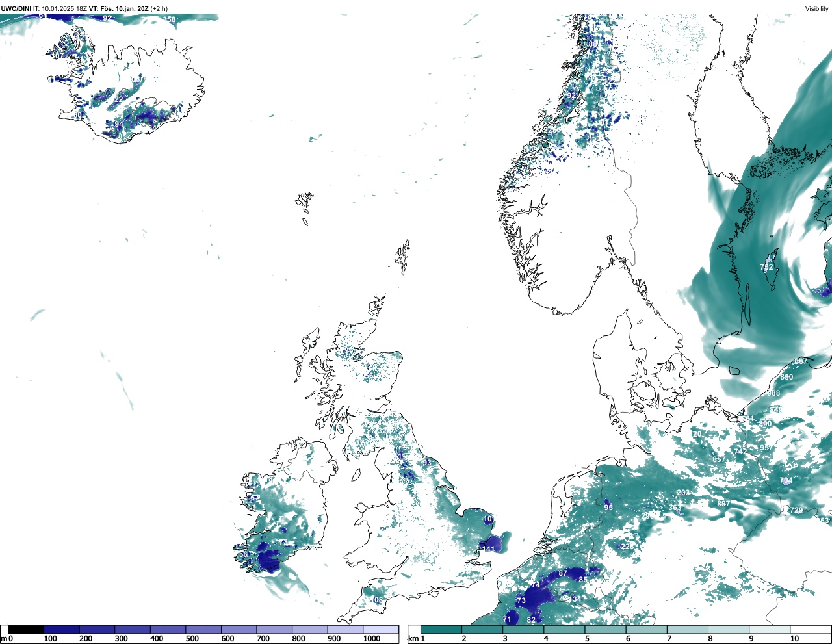The width and height of the screenshot is (832, 644).
Task: Click the '10' tick label on the km scale
Action: 794,639
